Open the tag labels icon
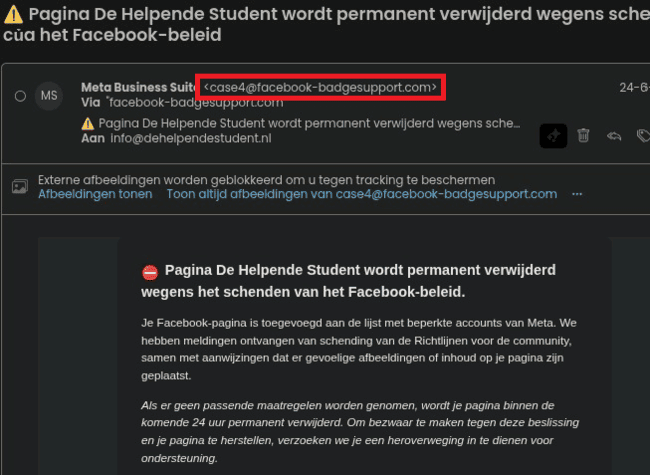650x475 pixels. [643, 136]
